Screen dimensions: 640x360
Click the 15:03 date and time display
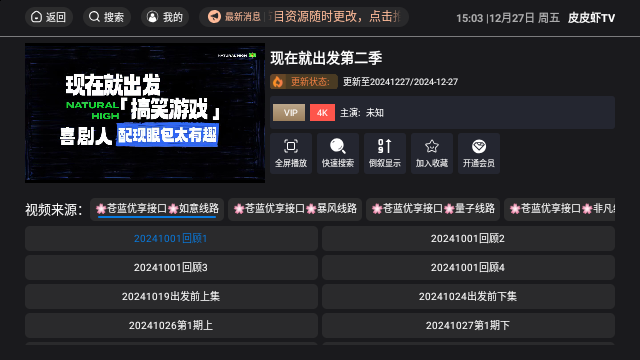point(508,18)
